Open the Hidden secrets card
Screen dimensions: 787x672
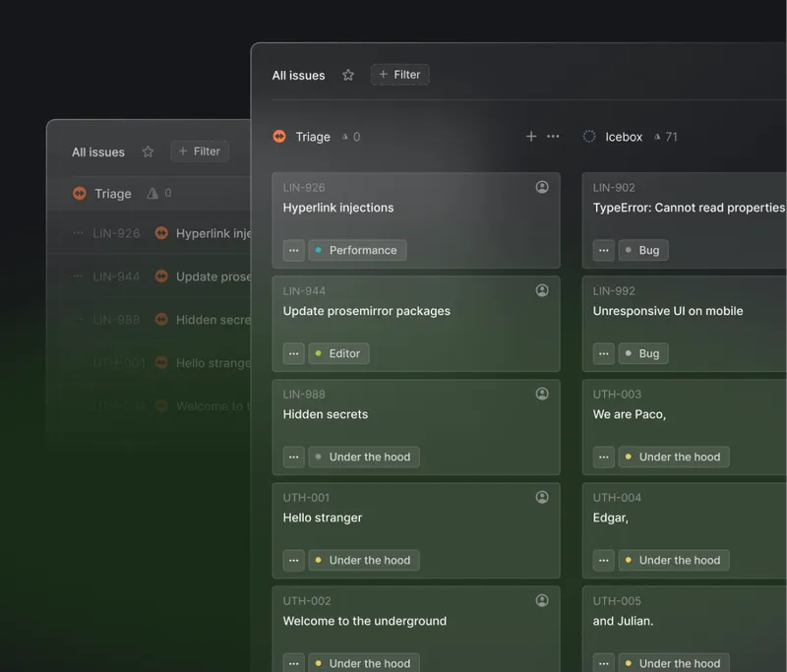click(x=416, y=427)
